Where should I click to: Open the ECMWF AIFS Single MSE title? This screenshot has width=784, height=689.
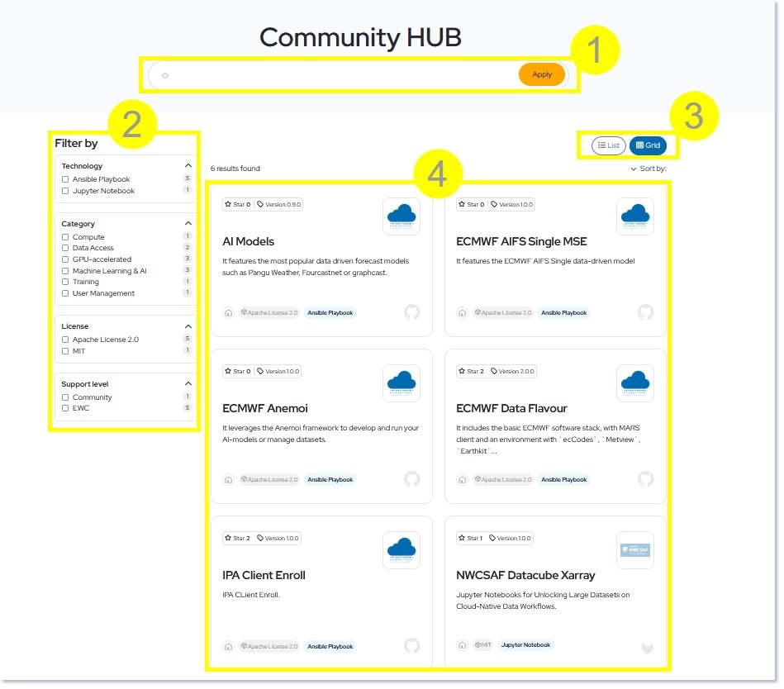click(x=522, y=242)
